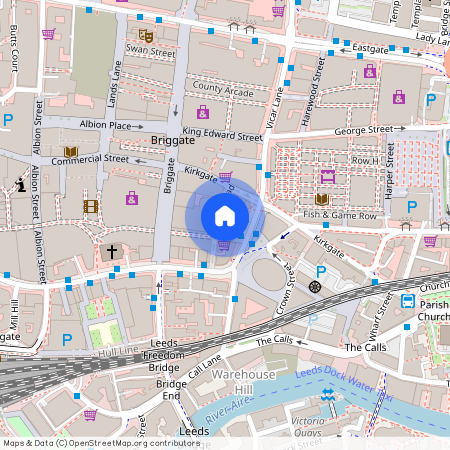Click the County Arcade label

223,89
